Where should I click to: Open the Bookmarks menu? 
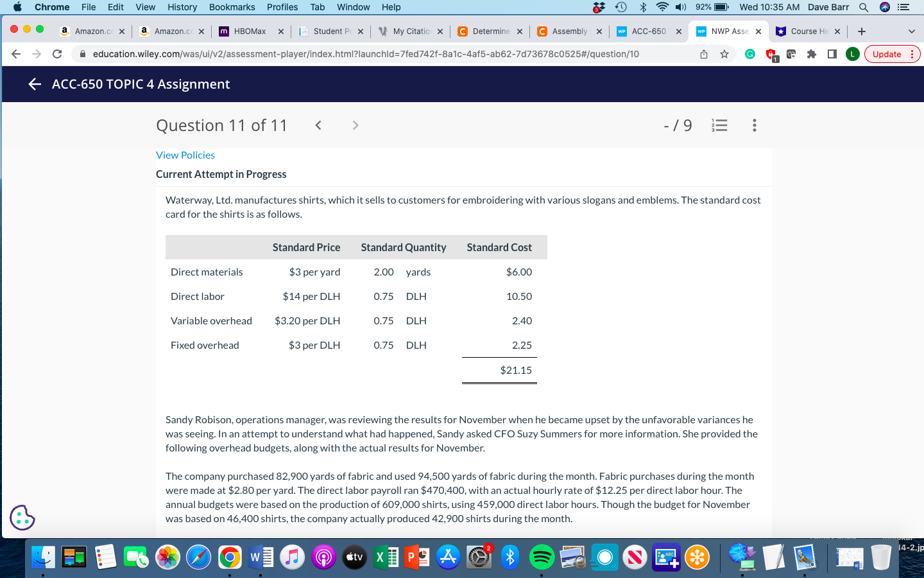tap(232, 7)
